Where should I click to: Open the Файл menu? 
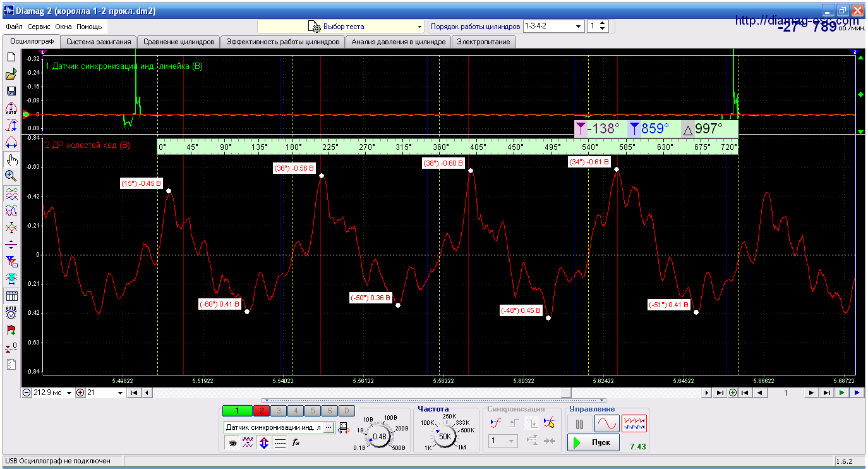tap(14, 27)
